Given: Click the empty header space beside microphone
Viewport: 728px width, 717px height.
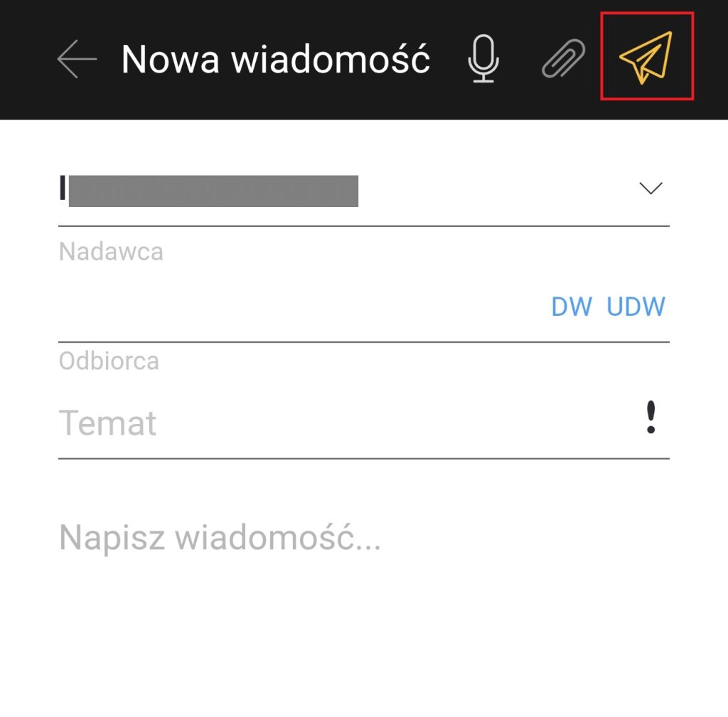Looking at the screenshot, I should coord(448,58).
